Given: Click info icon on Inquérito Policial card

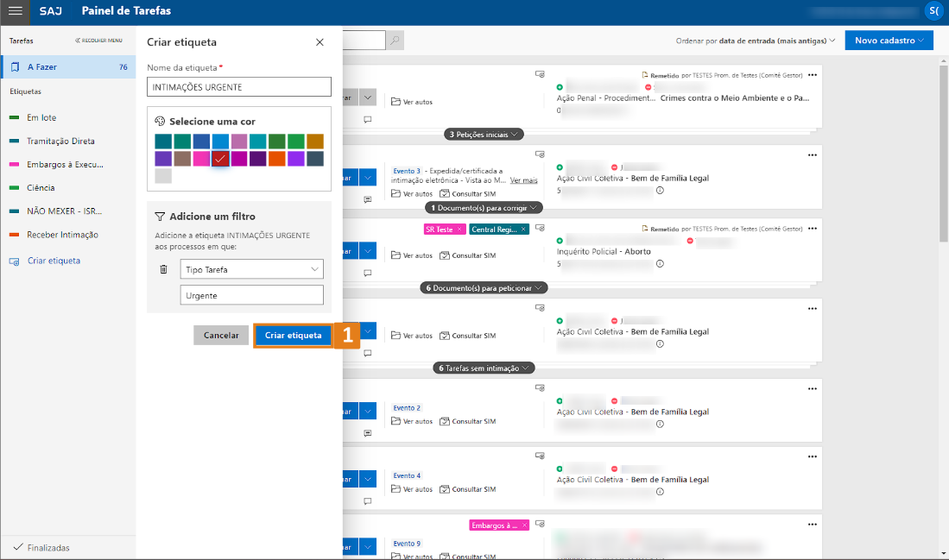Looking at the screenshot, I should pyautogui.click(x=660, y=263).
